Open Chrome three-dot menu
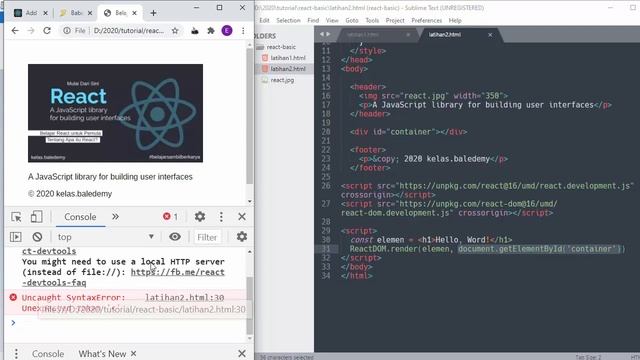Viewport: 640px width, 360px height. pos(243,31)
